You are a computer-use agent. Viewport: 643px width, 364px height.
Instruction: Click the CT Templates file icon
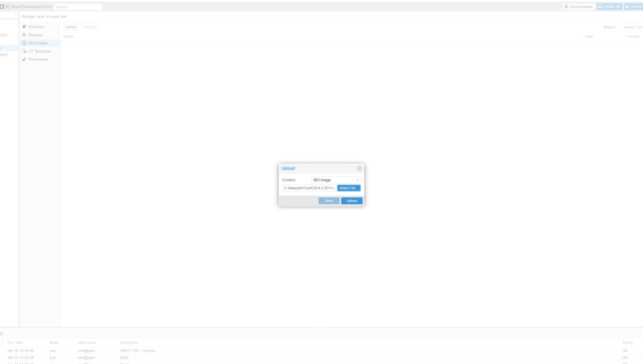pyautogui.click(x=24, y=51)
